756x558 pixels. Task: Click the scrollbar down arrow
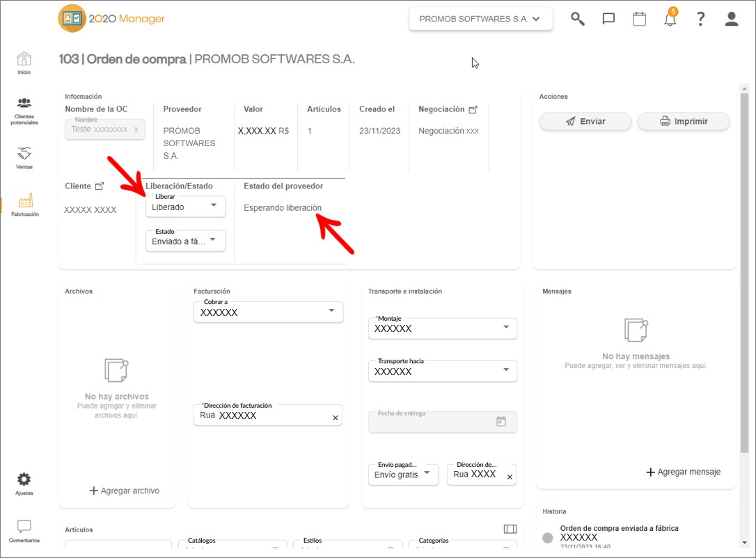(744, 543)
